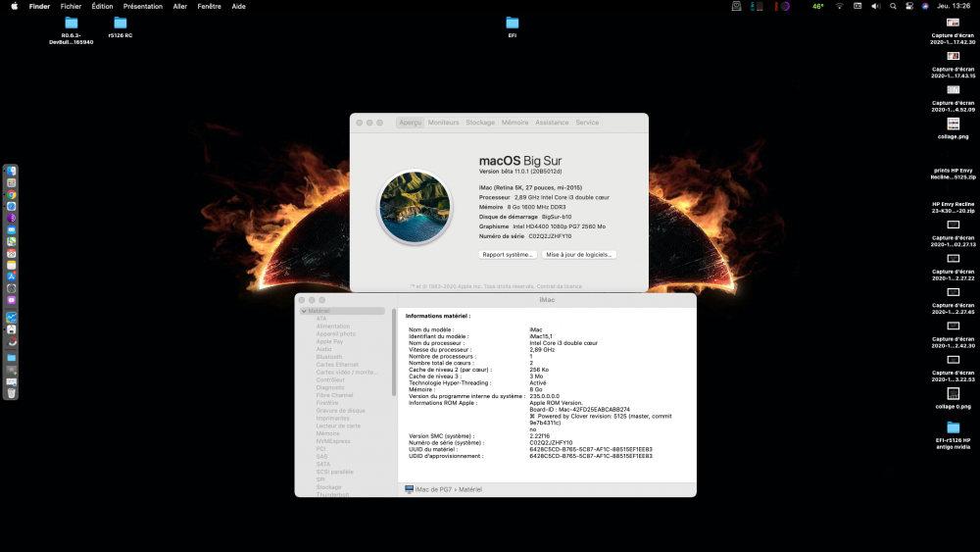The width and height of the screenshot is (980, 552).
Task: Open the App Store from the Dock
Action: point(11,276)
